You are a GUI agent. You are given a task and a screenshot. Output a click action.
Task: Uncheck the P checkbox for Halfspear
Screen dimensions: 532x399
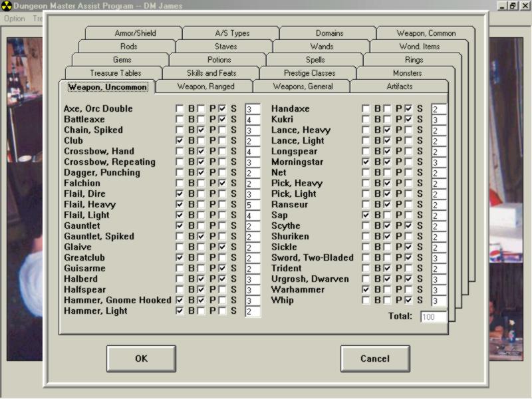(x=201, y=290)
